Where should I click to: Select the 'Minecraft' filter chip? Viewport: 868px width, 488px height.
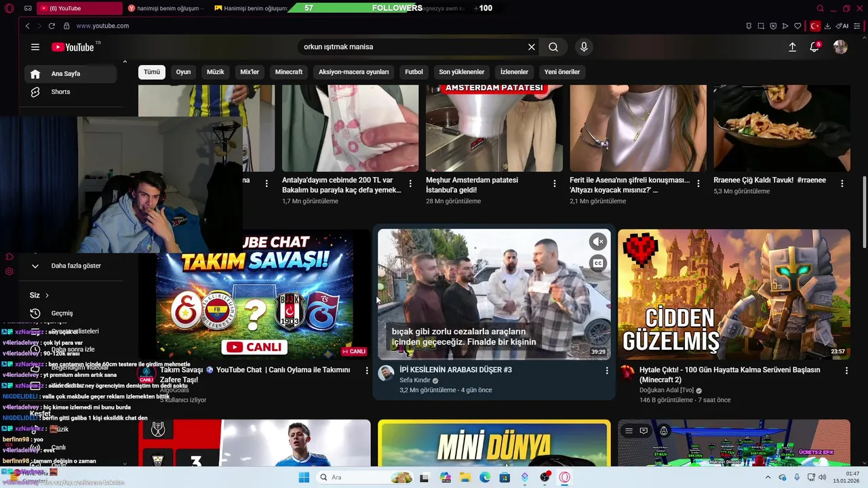[x=289, y=72]
